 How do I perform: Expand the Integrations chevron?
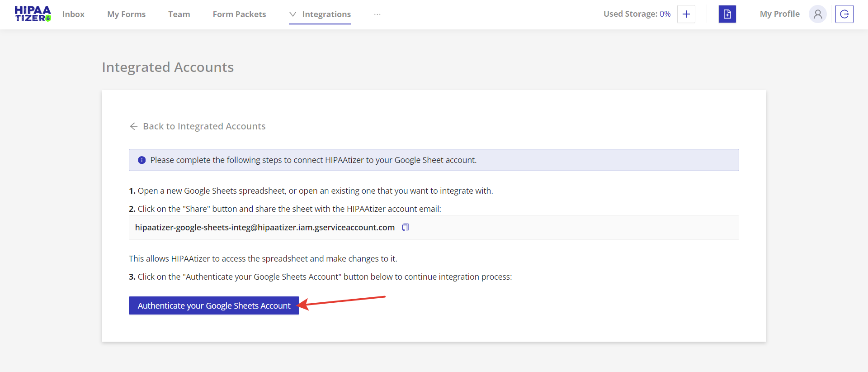(293, 14)
